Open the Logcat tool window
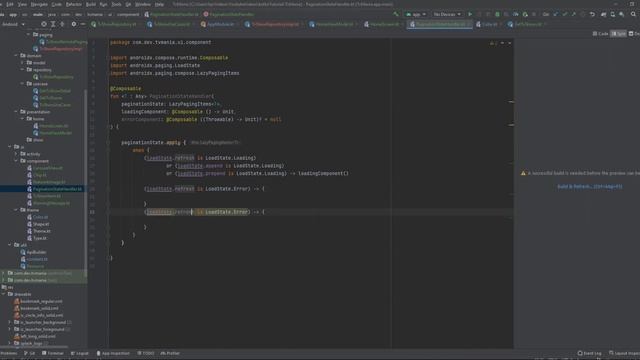This screenshot has width=640, height=360. (x=80, y=353)
